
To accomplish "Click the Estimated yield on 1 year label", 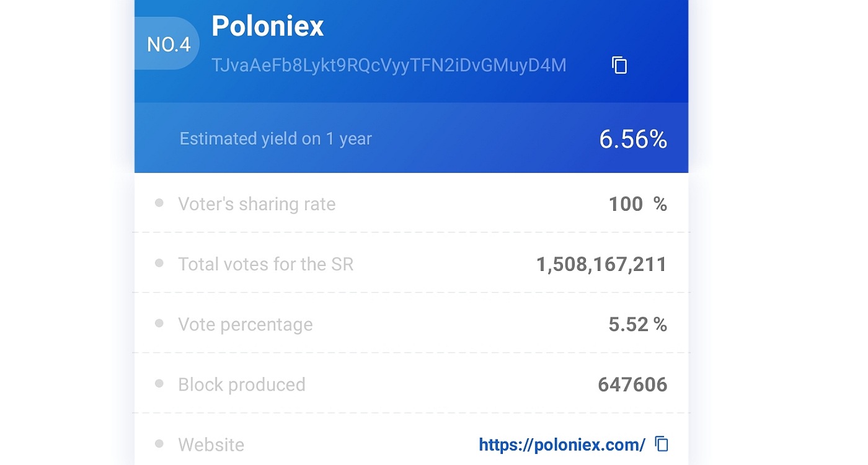I will click(x=276, y=138).
